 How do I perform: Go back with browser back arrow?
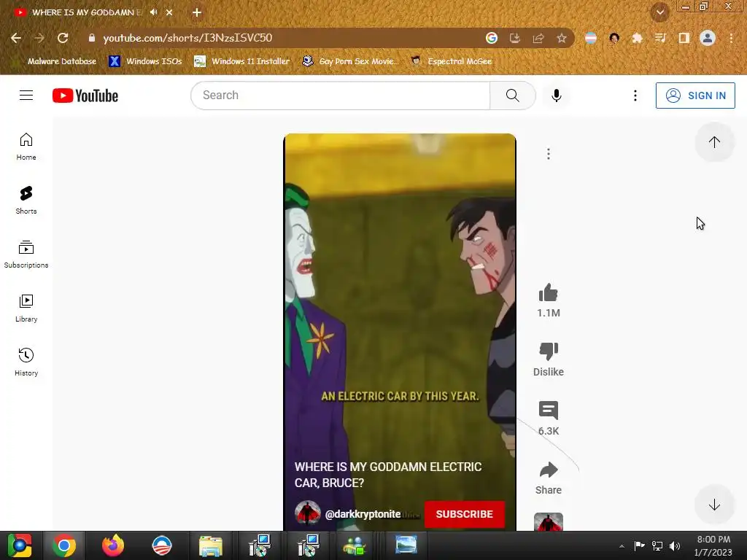(16, 38)
